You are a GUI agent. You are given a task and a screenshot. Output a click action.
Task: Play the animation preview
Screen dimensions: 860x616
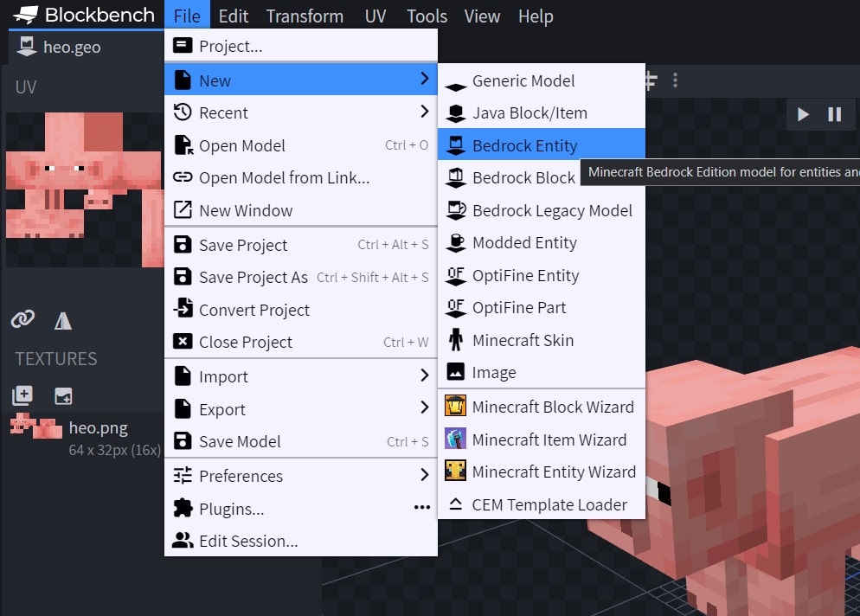click(803, 114)
